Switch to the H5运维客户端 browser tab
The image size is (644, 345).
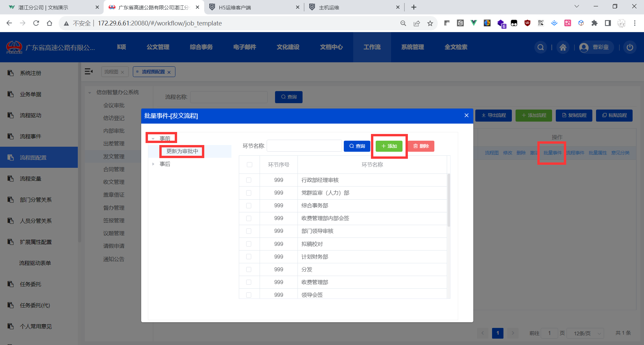click(254, 7)
